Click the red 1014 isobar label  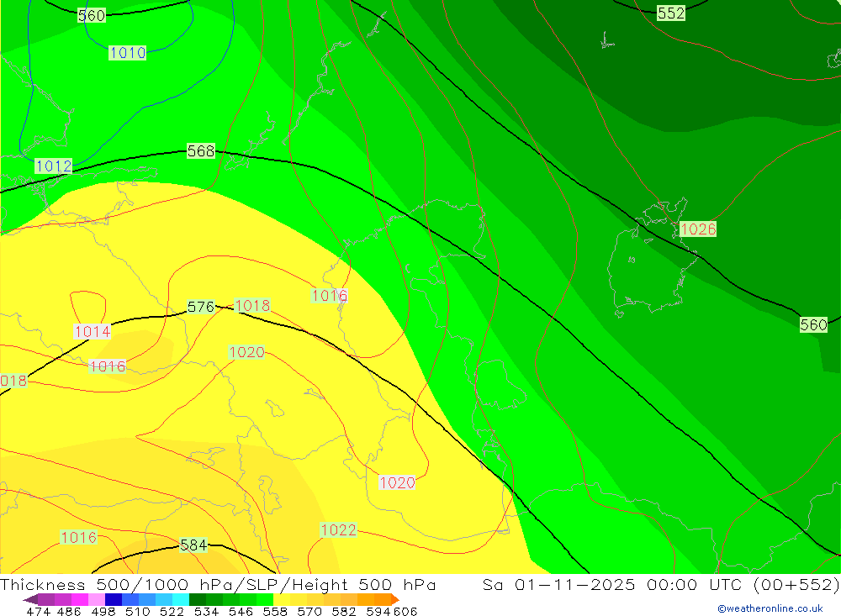coord(93,332)
